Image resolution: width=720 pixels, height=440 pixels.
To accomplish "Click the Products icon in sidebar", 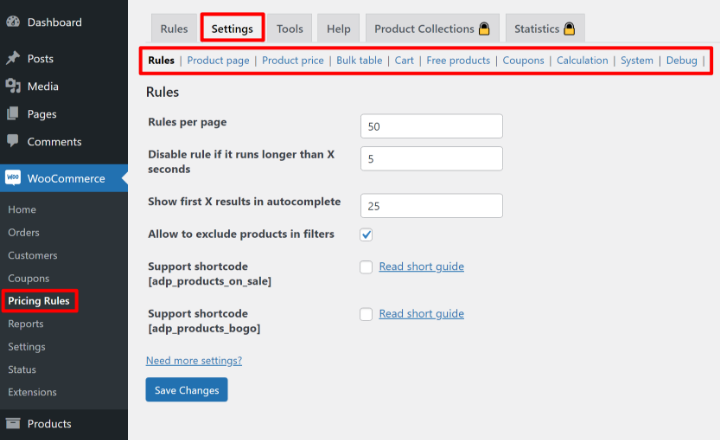I will 13,424.
